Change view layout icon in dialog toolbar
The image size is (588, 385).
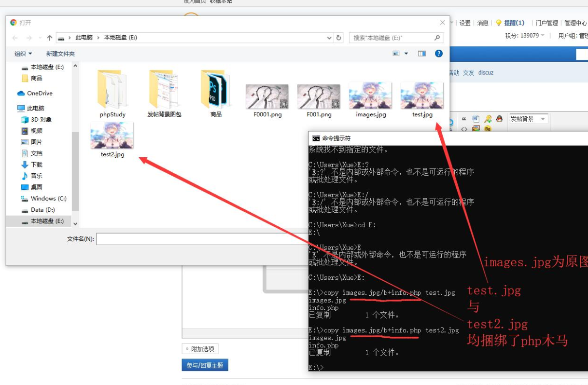(396, 54)
